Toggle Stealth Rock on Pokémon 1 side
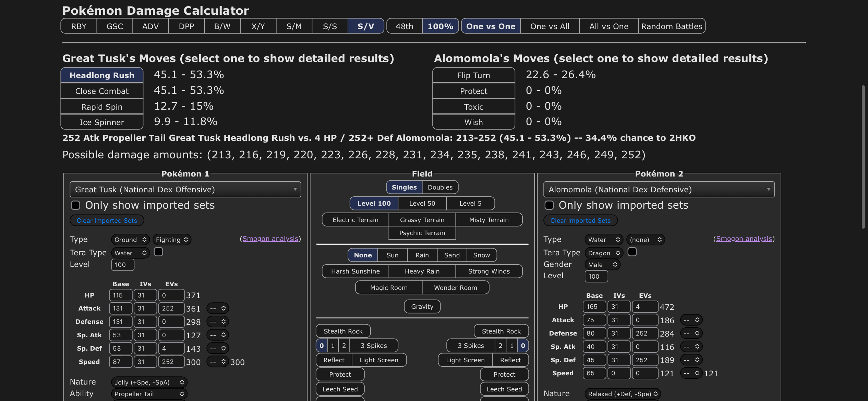Screen dimensions: 868x401 [343, 331]
